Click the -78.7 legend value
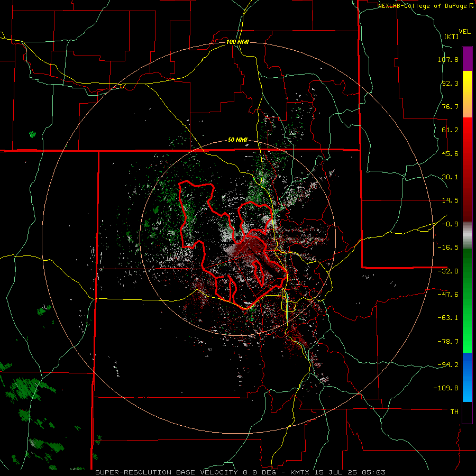Image resolution: width=476 pixels, height=476 pixels. (448, 342)
